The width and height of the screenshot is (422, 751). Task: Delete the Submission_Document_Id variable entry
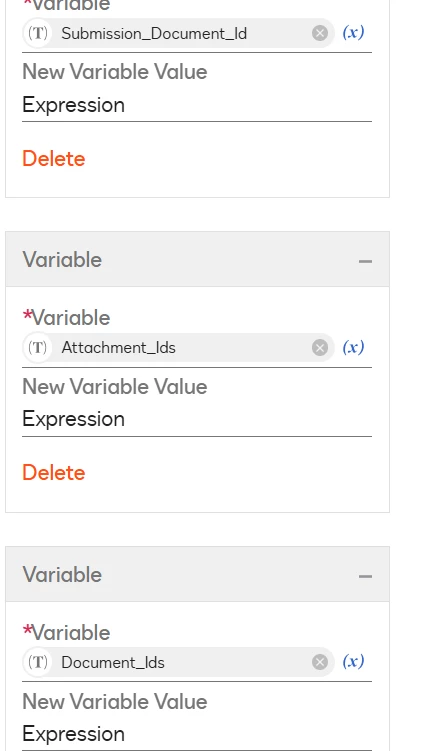(x=54, y=159)
